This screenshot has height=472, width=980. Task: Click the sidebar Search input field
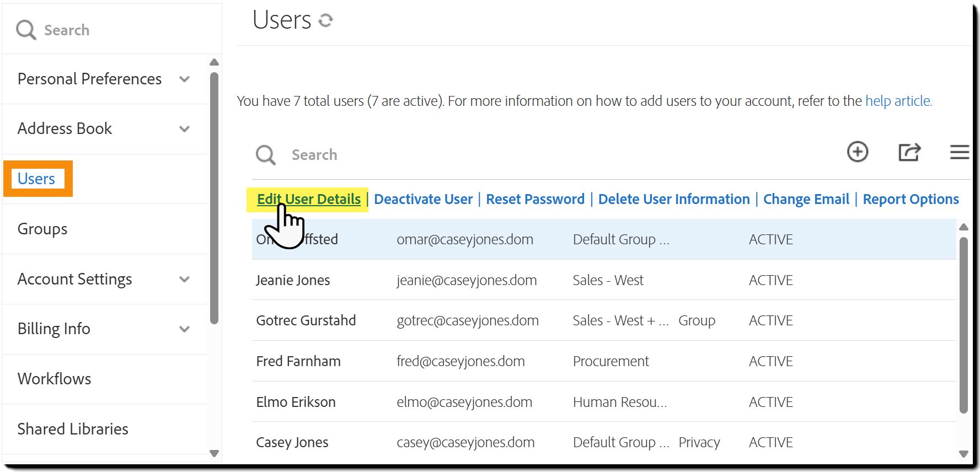(112, 30)
